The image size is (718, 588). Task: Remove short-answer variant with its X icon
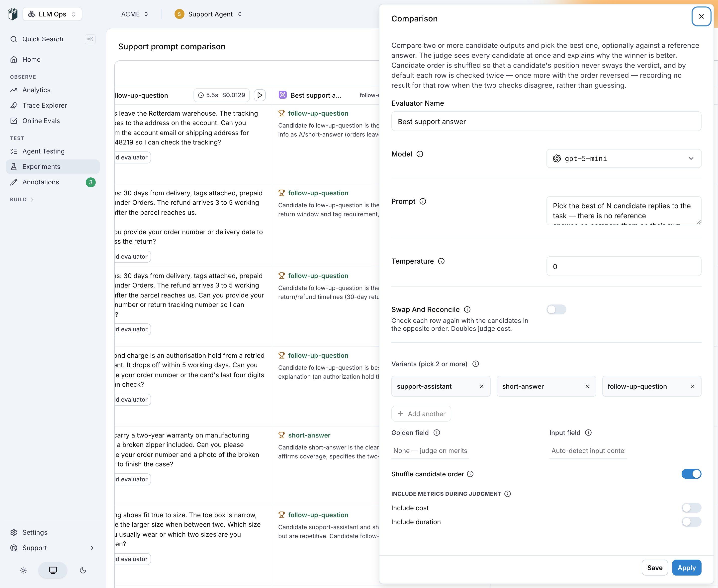[x=587, y=386]
